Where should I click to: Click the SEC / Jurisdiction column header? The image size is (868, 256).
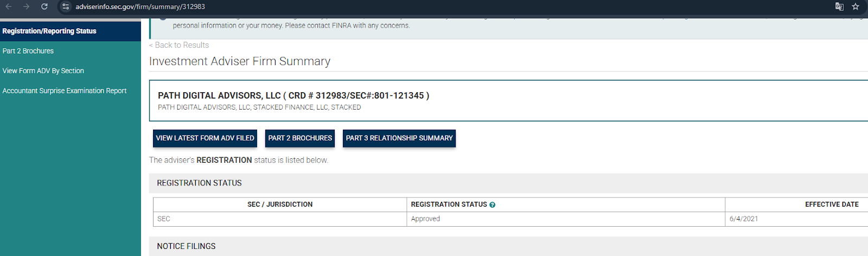pos(280,204)
